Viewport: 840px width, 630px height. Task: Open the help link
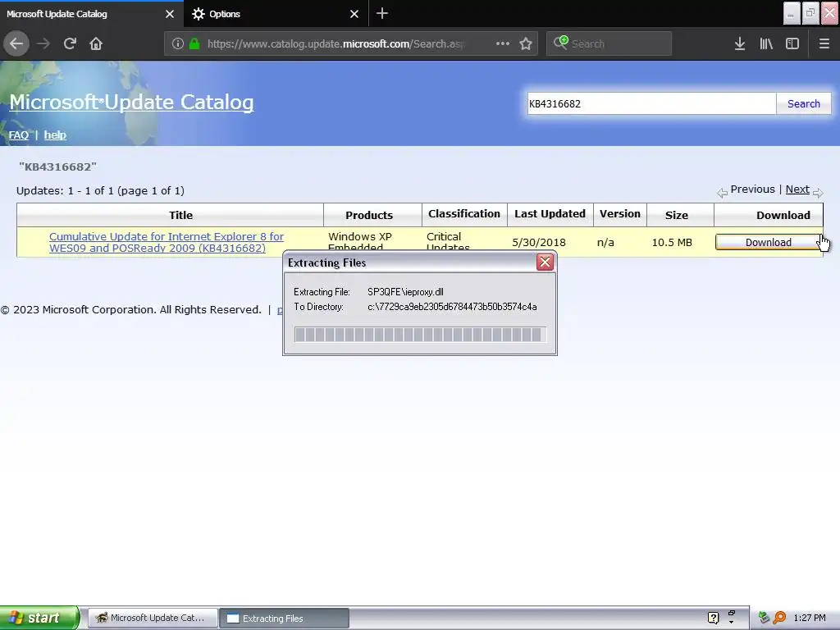[55, 135]
